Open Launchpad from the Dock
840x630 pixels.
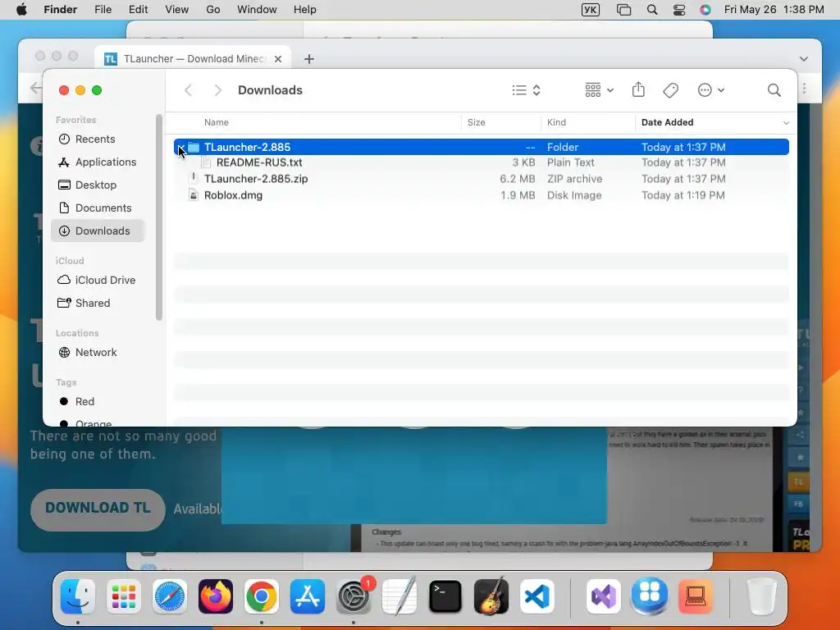[124, 596]
